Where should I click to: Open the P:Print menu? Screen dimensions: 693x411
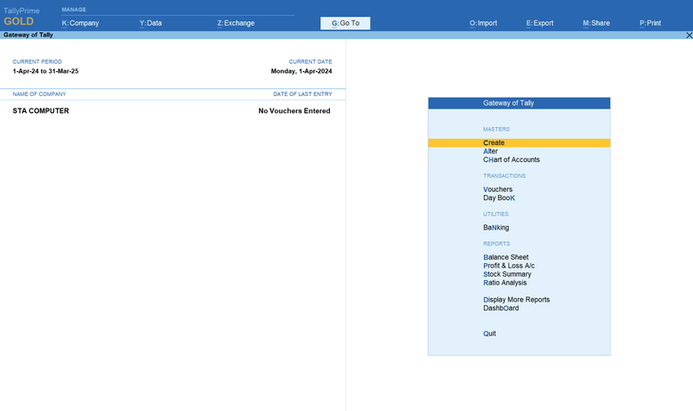coord(650,23)
